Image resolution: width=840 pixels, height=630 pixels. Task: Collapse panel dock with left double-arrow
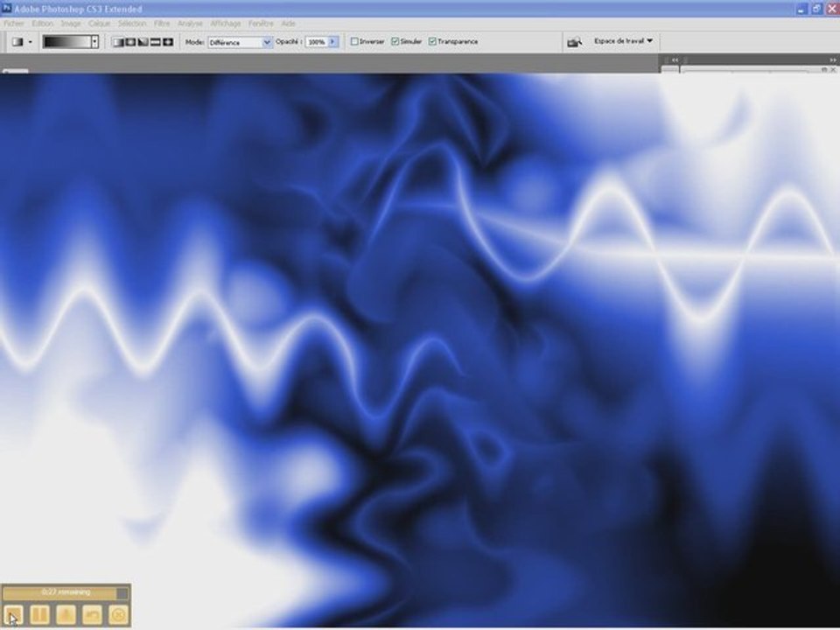(675, 60)
